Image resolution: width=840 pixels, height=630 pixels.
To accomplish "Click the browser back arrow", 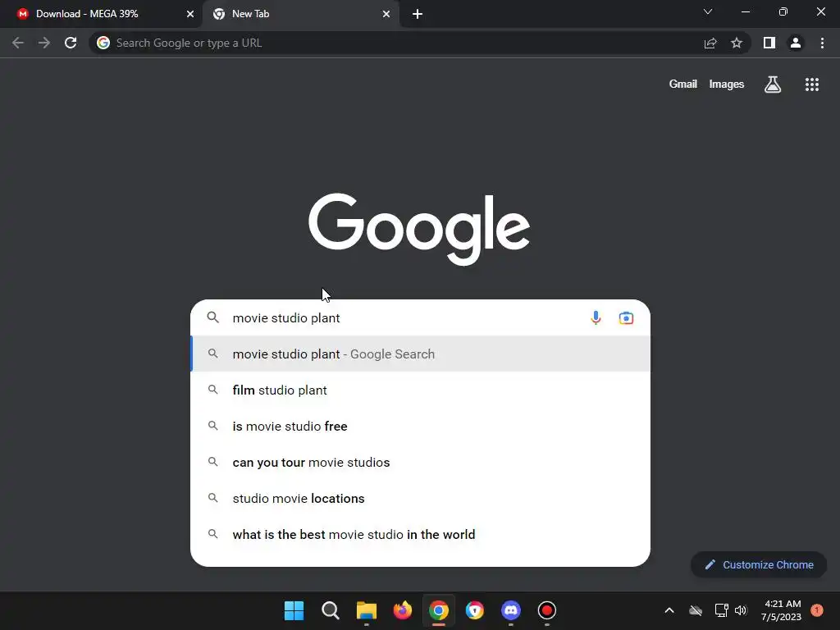I will (x=18, y=43).
